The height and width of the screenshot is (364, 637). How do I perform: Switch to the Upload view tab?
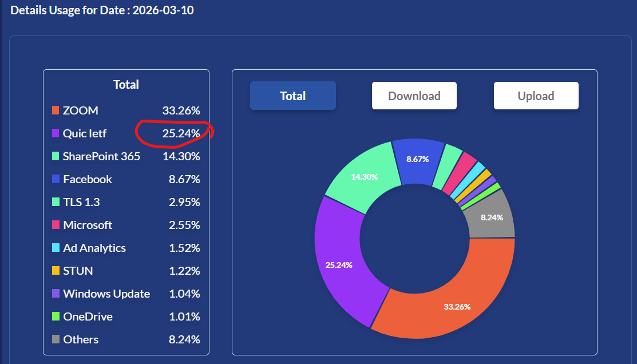tap(536, 96)
